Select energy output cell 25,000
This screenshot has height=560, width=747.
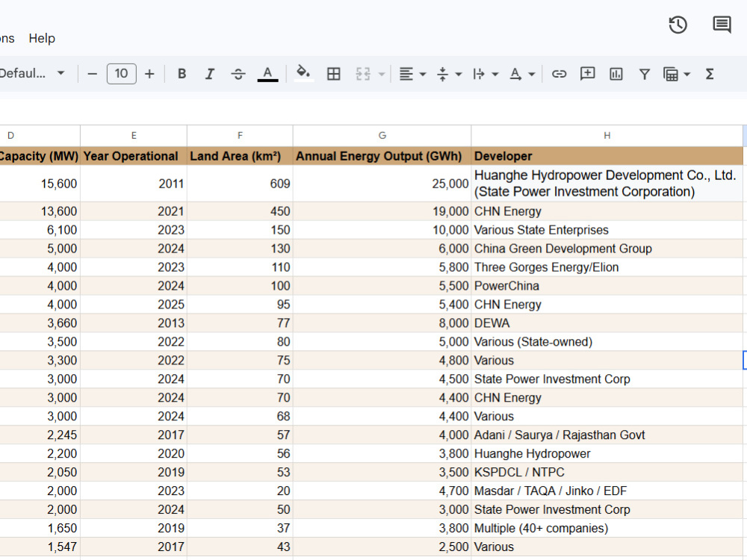click(x=382, y=184)
